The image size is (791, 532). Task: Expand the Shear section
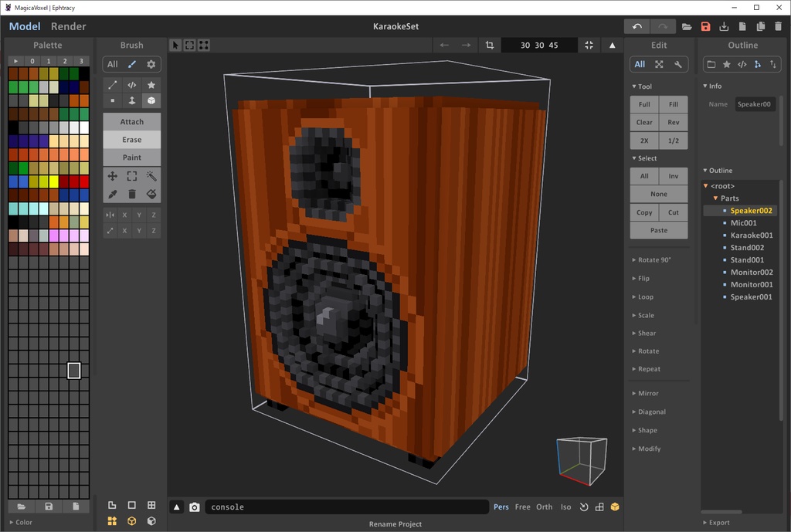point(644,333)
